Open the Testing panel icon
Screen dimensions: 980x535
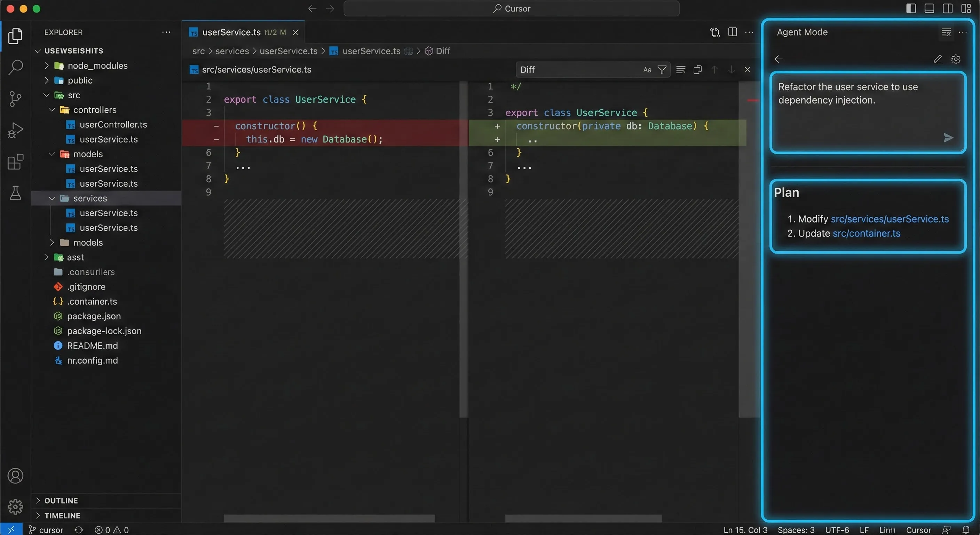click(16, 193)
